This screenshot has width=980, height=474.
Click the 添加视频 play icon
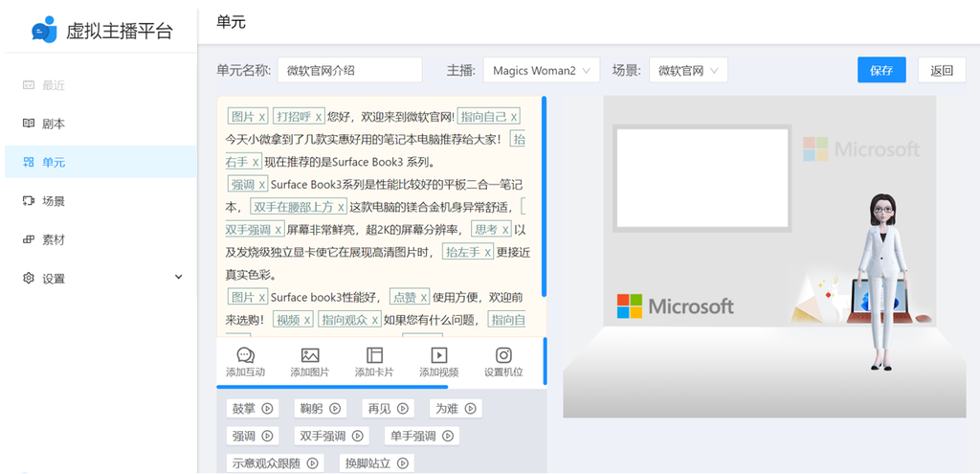click(438, 355)
